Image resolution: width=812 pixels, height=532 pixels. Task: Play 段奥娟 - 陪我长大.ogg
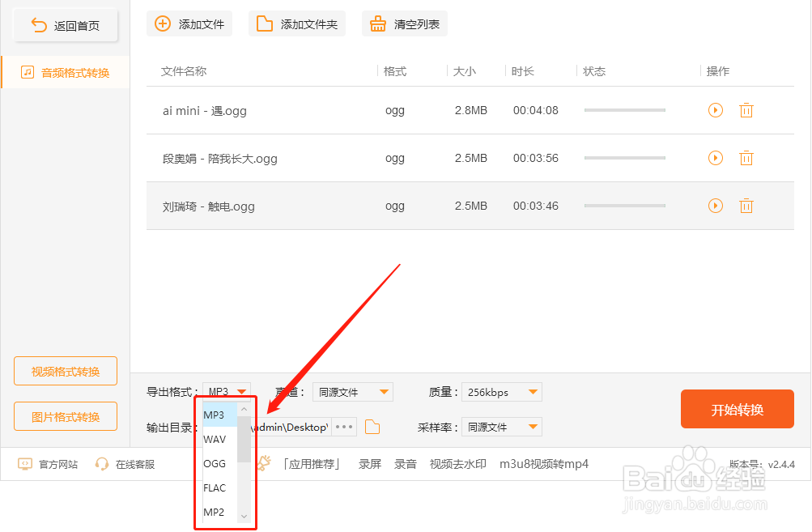point(715,158)
